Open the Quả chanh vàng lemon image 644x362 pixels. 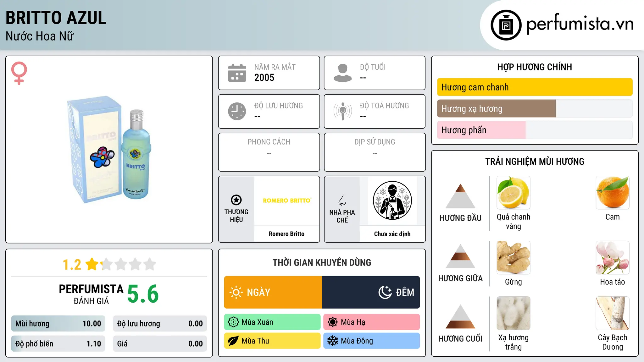point(514,193)
